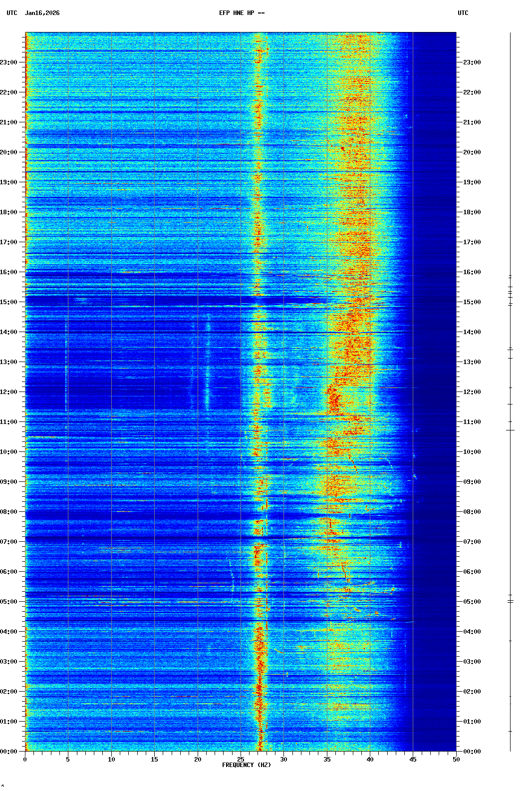Click the UTC label in top-left corner
The height and width of the screenshot is (791, 532).
[11, 13]
